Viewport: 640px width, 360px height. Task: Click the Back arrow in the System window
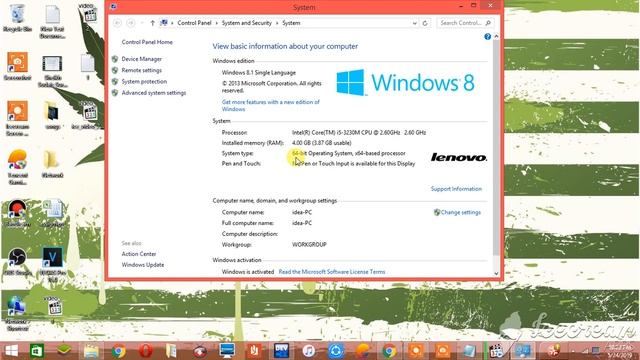[x=118, y=23]
